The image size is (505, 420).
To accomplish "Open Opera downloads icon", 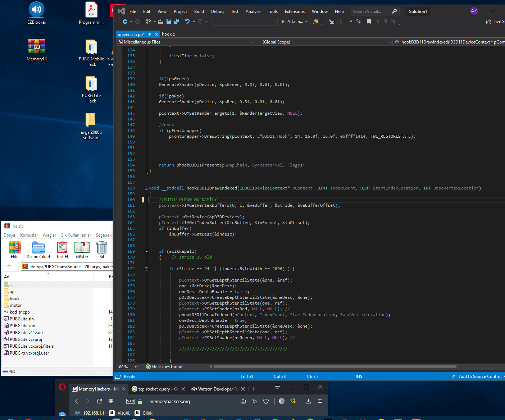I will 308,401.
